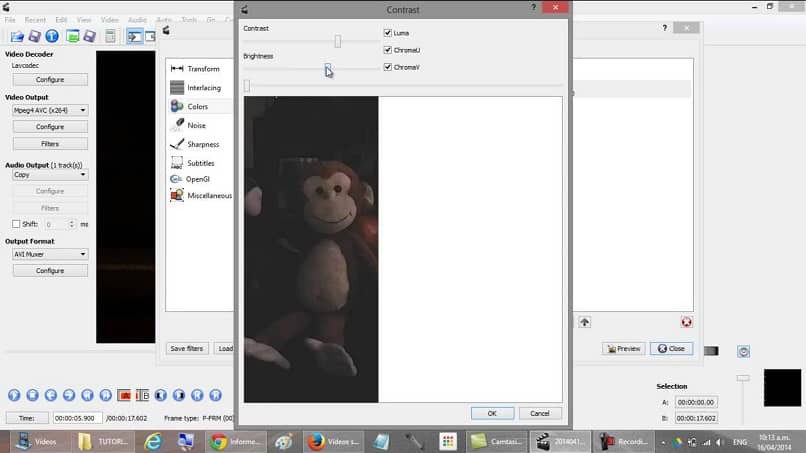Image resolution: width=806 pixels, height=453 pixels.
Task: Click the first Save Video floppy icon
Action: click(34, 36)
